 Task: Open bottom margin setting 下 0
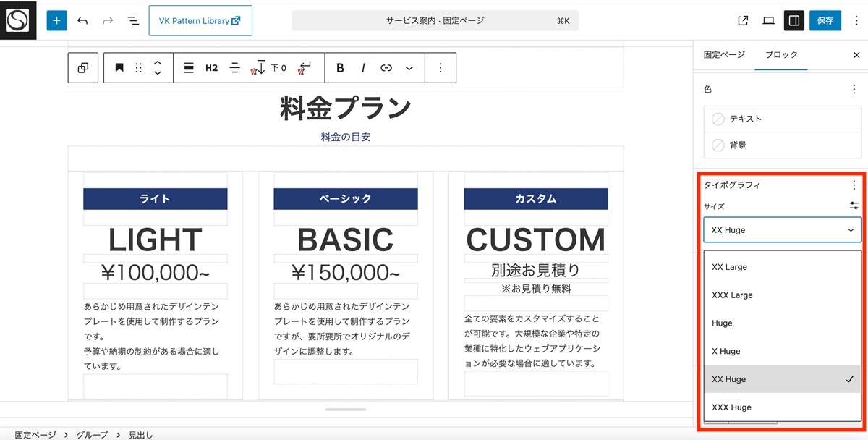pyautogui.click(x=268, y=68)
